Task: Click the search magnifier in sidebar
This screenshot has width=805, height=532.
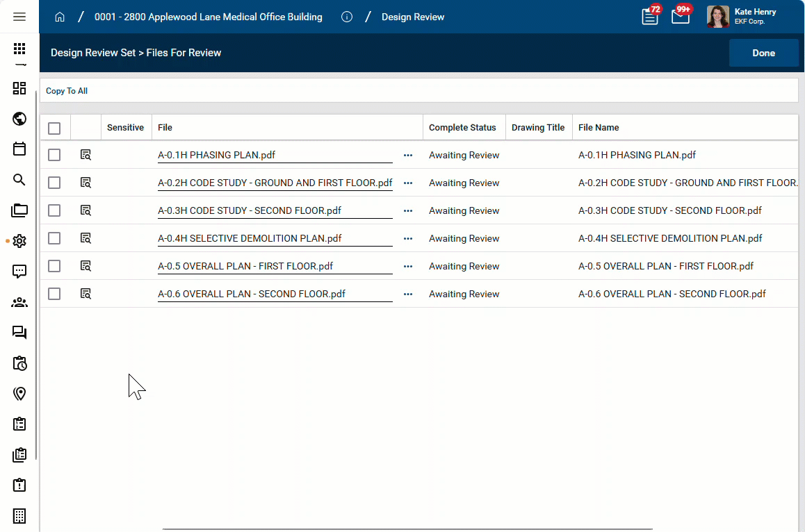Action: click(19, 180)
